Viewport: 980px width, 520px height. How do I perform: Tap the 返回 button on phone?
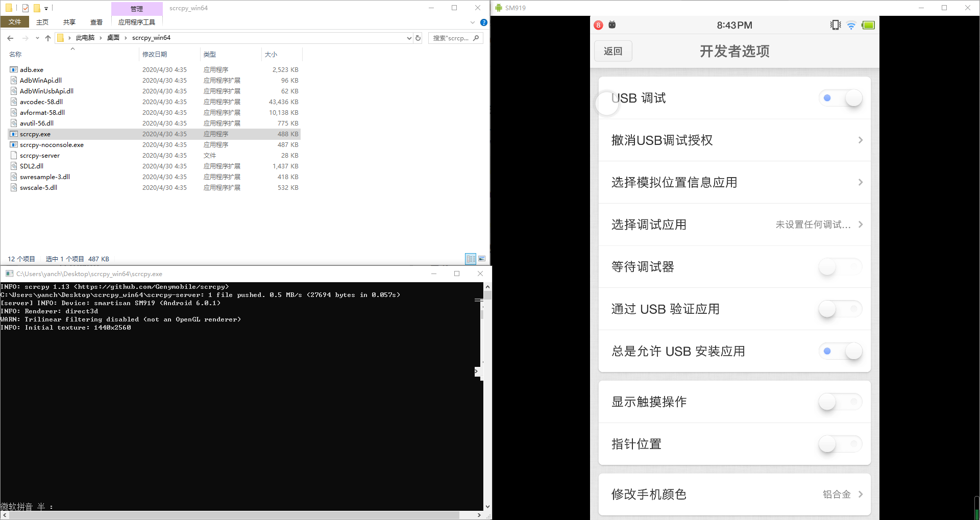[613, 51]
